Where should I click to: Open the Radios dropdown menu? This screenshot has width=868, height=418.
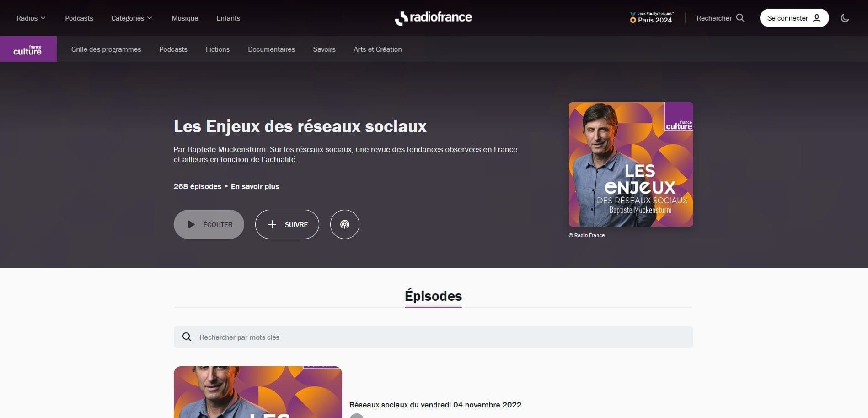pyautogui.click(x=31, y=18)
